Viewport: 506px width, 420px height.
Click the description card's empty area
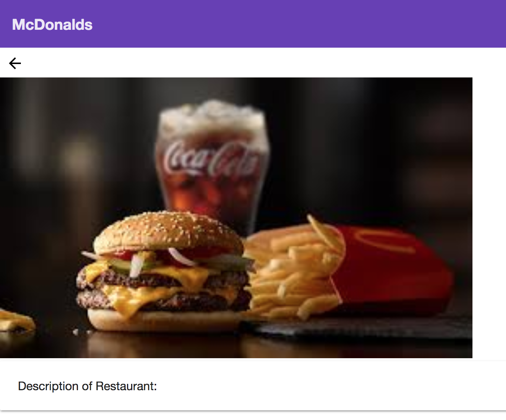coord(328,386)
